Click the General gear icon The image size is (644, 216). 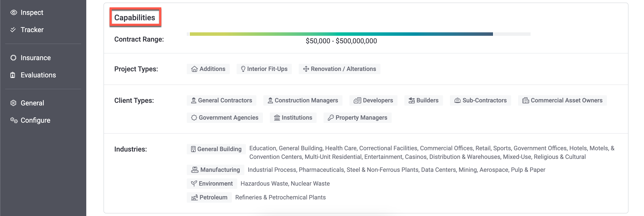(x=13, y=103)
